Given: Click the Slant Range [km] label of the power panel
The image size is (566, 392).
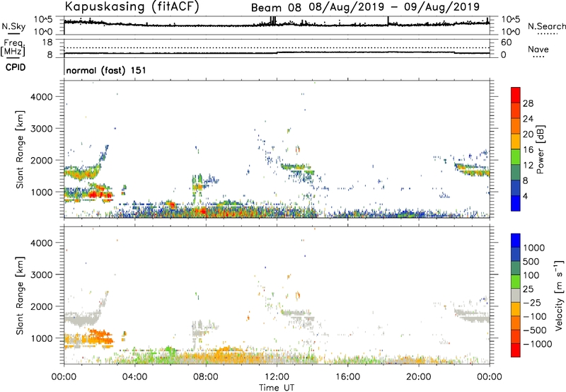Looking at the screenshot, I should coord(20,149).
